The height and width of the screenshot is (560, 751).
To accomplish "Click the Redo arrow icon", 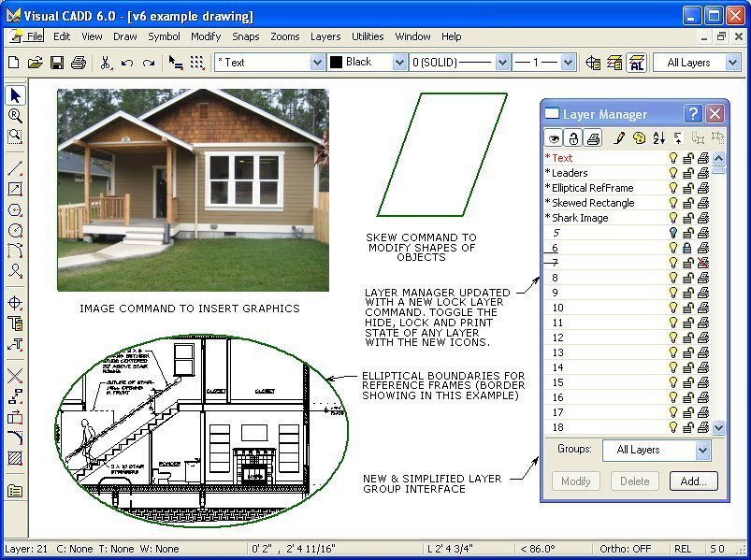I will point(149,63).
